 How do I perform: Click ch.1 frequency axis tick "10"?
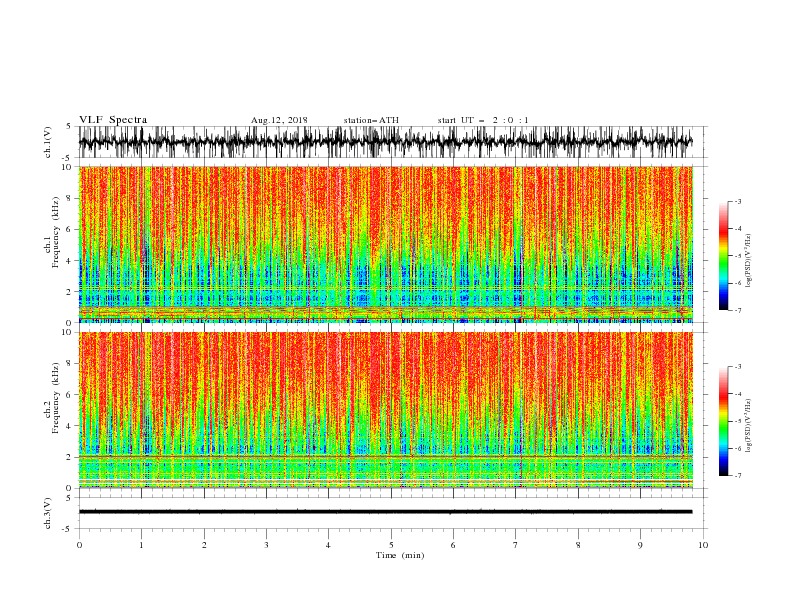(68, 167)
